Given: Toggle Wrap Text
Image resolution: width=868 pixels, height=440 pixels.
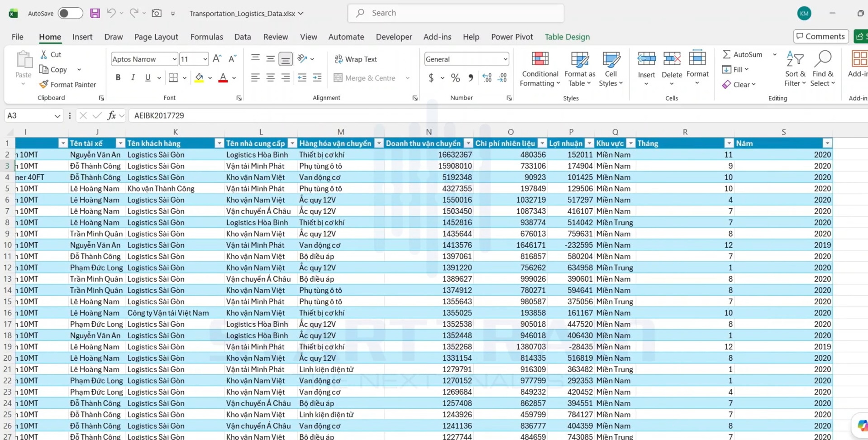Looking at the screenshot, I should tap(356, 59).
